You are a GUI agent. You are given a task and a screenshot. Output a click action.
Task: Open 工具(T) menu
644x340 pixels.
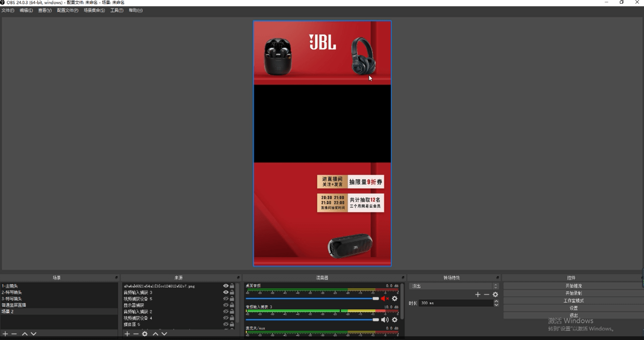click(x=117, y=10)
